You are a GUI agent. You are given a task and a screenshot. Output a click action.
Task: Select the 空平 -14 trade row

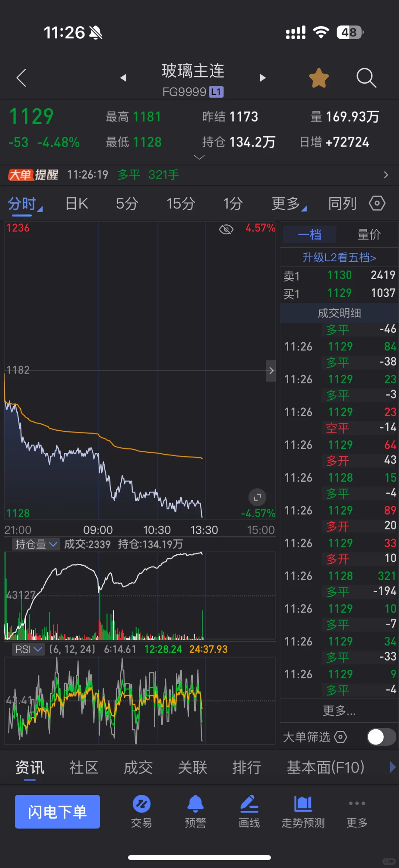[x=361, y=428]
